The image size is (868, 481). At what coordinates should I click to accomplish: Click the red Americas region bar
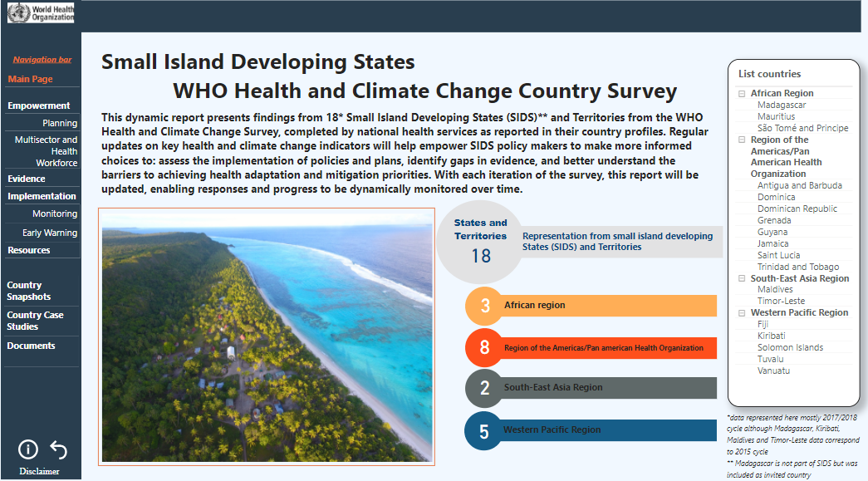pyautogui.click(x=608, y=348)
